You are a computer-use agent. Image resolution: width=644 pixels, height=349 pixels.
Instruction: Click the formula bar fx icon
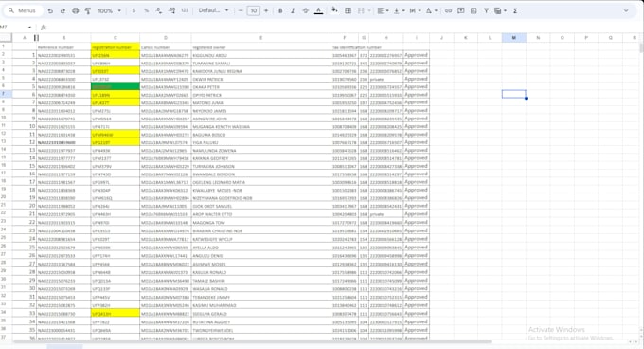pyautogui.click(x=44, y=28)
